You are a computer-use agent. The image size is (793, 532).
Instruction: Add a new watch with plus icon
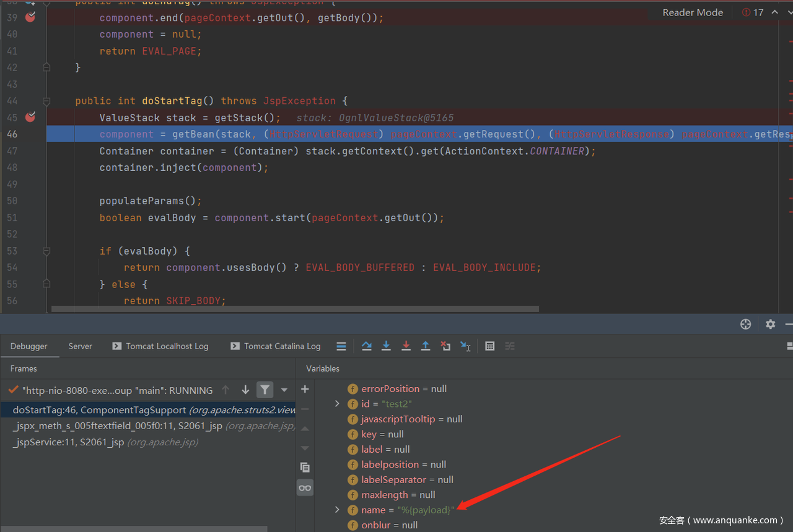tap(305, 389)
